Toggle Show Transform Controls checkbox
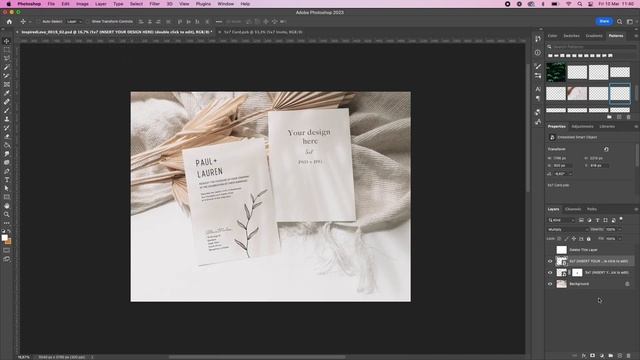The width and height of the screenshot is (640, 360). (x=88, y=22)
